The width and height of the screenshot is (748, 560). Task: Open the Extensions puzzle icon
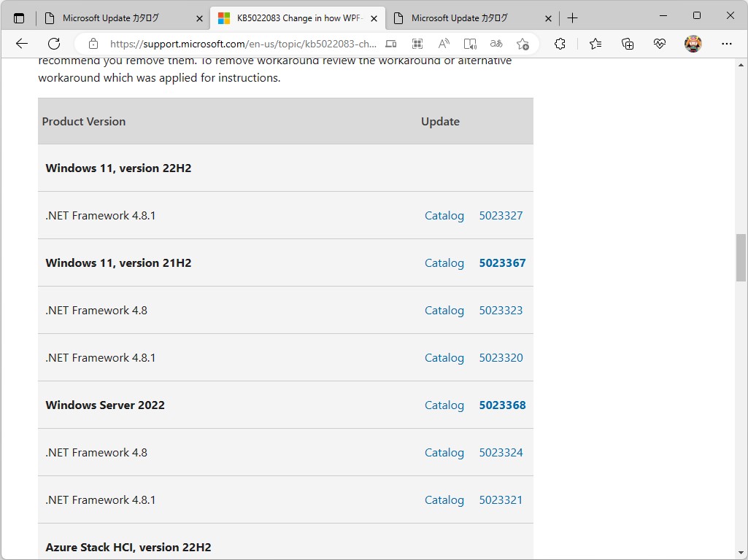click(560, 44)
